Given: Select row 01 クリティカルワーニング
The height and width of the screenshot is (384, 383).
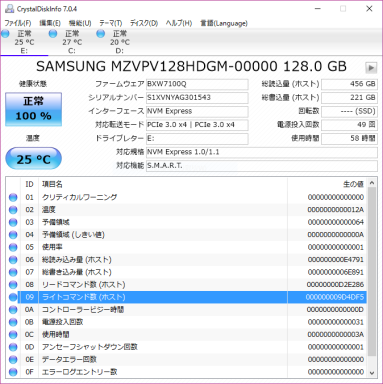Looking at the screenshot, I should point(186,197).
